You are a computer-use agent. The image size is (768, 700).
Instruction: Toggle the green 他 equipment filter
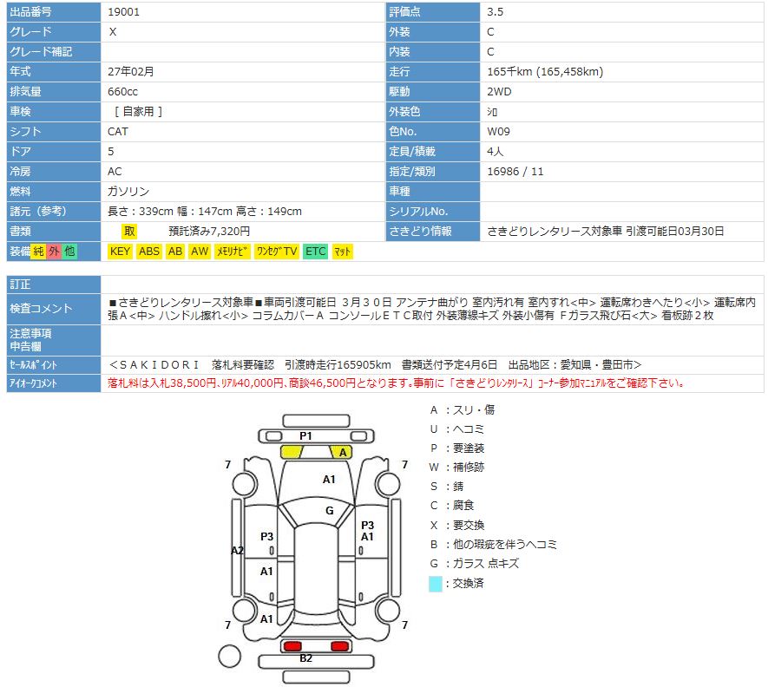pyautogui.click(x=69, y=252)
